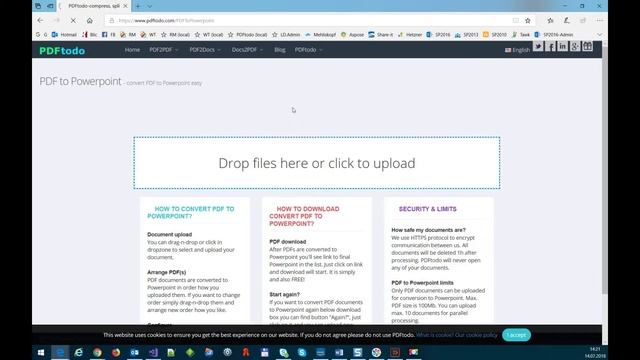Open the Share-it bookmark

pos(380,35)
